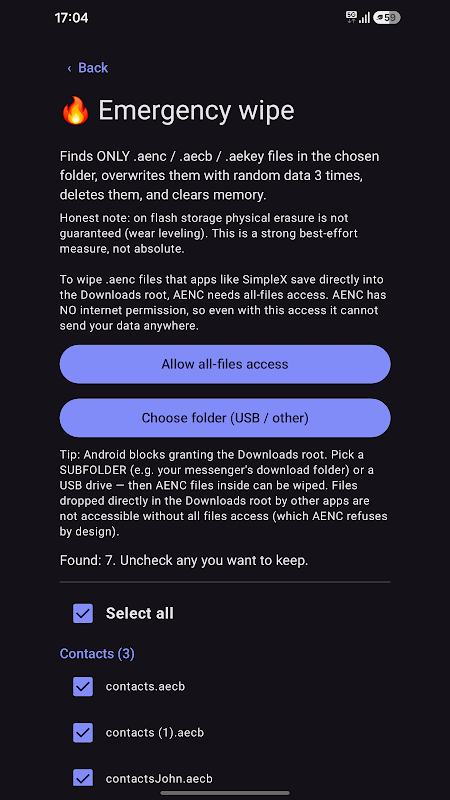Tap the bottom navigation gesture handle
The width and height of the screenshot is (450, 800).
[x=225, y=793]
